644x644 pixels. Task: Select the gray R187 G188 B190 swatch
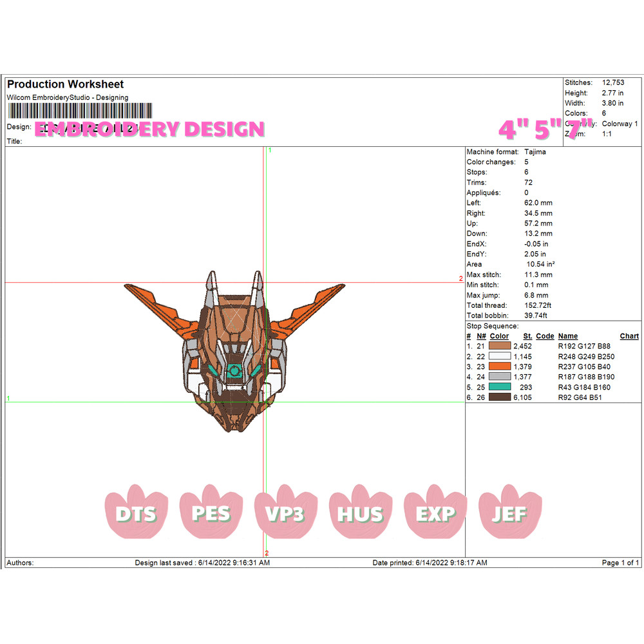point(500,377)
